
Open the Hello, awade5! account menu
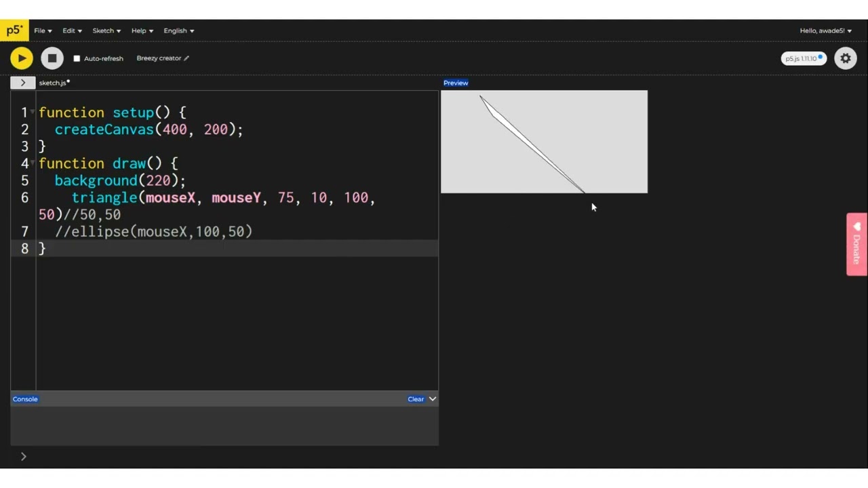point(825,30)
